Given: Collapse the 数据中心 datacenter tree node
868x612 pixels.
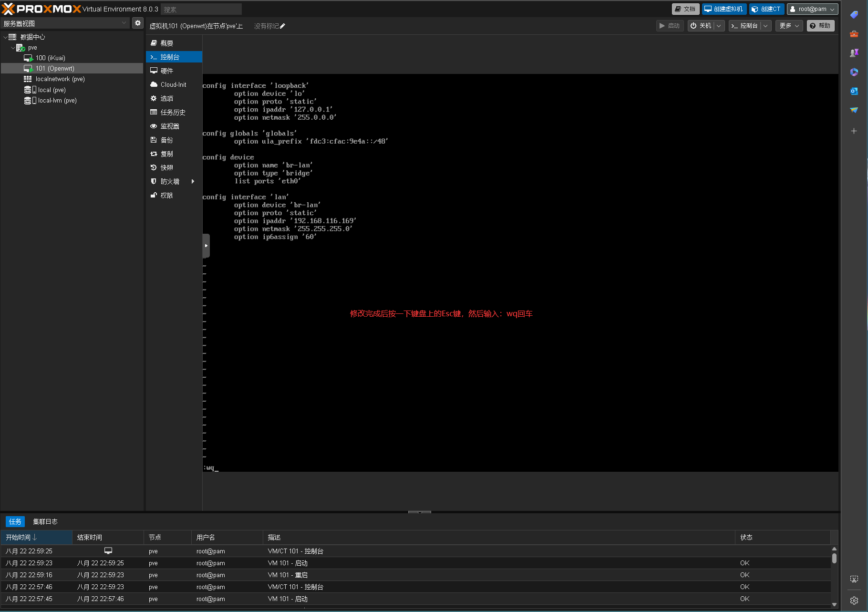Looking at the screenshot, I should [x=5, y=37].
